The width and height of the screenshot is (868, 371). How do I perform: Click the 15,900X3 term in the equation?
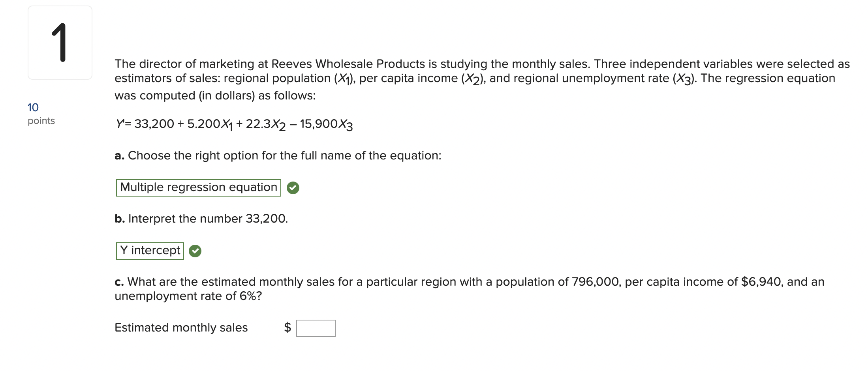click(x=326, y=125)
